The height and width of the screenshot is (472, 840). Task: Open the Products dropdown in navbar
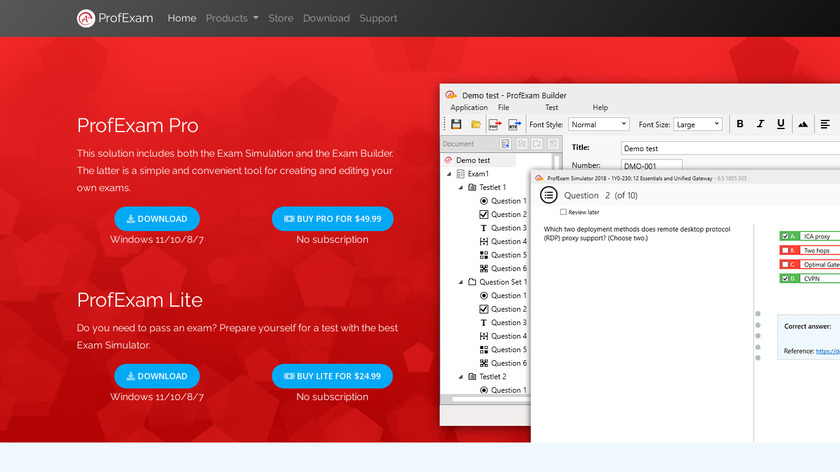[x=232, y=18]
